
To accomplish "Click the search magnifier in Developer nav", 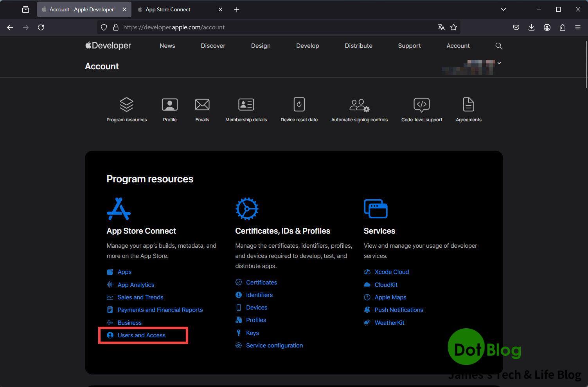I will (x=498, y=46).
